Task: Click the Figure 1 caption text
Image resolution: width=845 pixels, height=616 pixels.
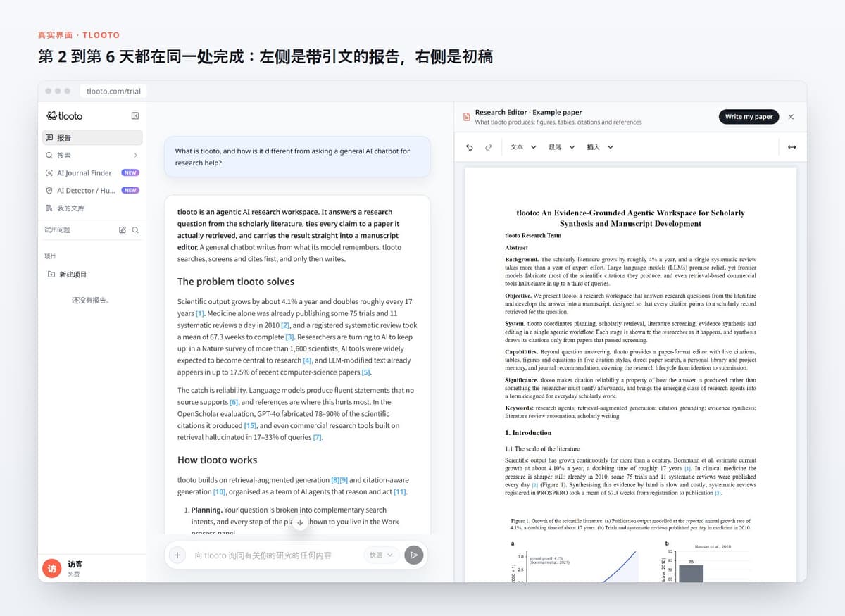Action: (630, 524)
